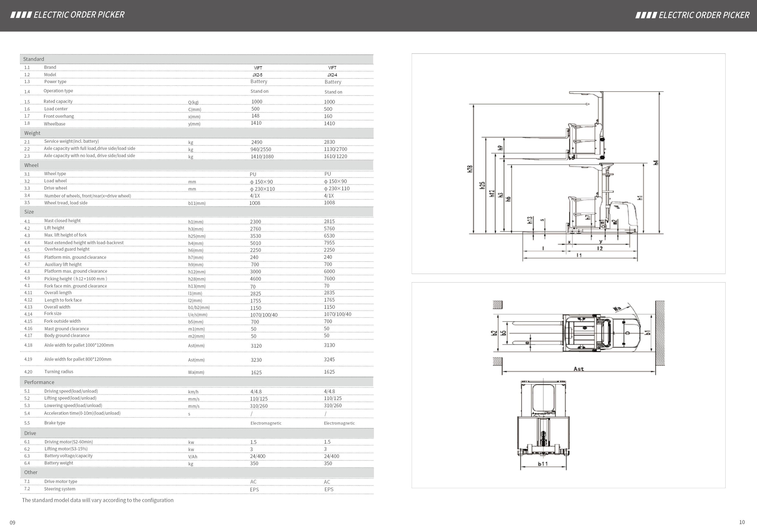Screen dimensions: 757x532
Task: Click the striped bars logo beside right header
Action: click(646, 15)
